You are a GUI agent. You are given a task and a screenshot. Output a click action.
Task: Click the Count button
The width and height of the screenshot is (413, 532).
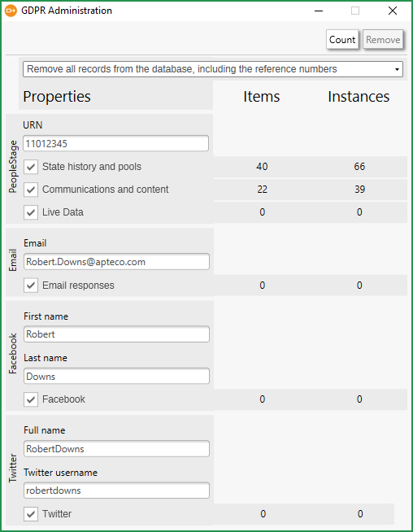pos(342,40)
